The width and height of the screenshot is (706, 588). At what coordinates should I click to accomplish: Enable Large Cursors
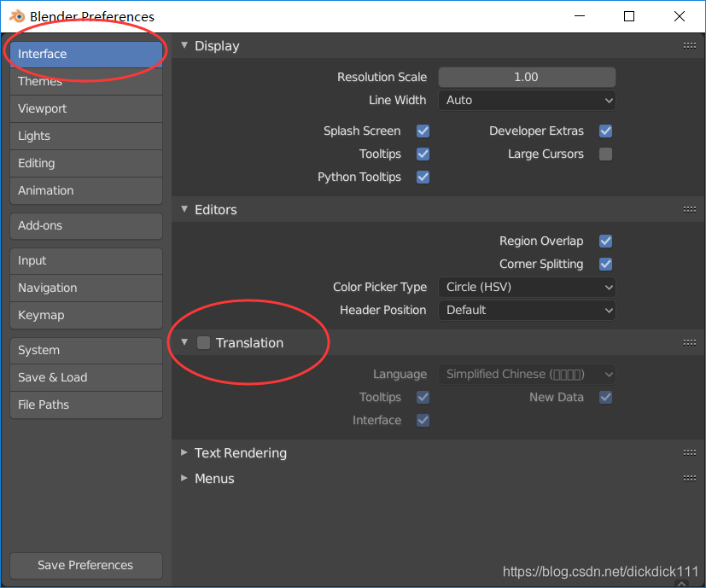605,154
